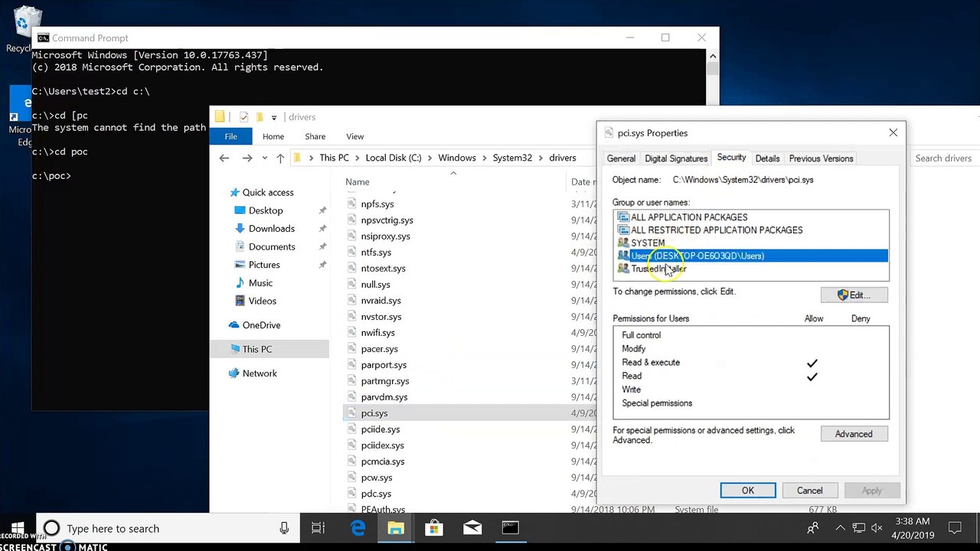Viewport: 980px width, 551px height.
Task: Switch to Digital Signatures tab
Action: 676,158
